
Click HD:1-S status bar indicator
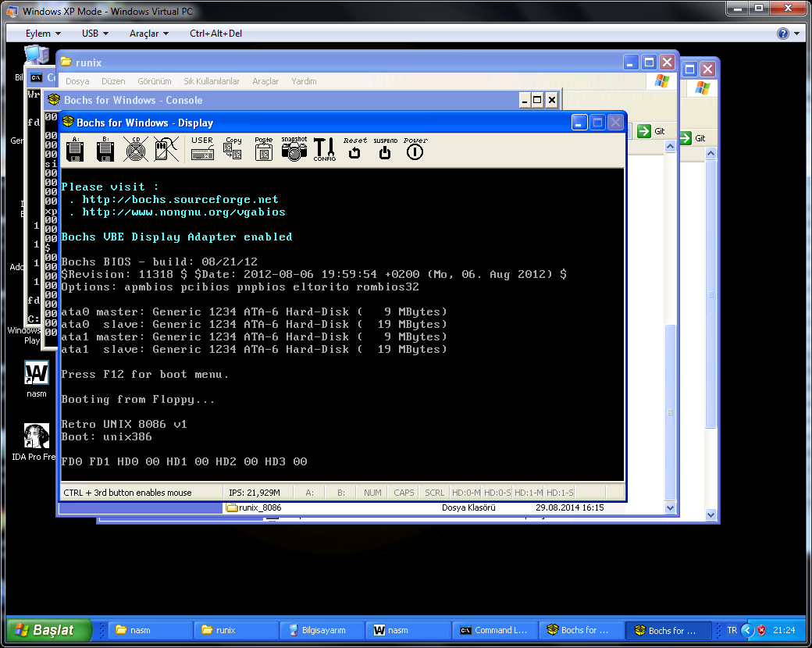pos(561,493)
